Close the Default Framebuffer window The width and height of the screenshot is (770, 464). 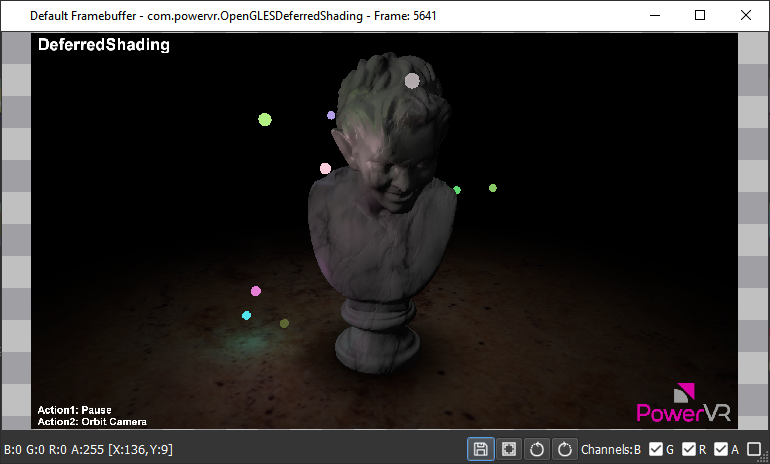pos(745,15)
